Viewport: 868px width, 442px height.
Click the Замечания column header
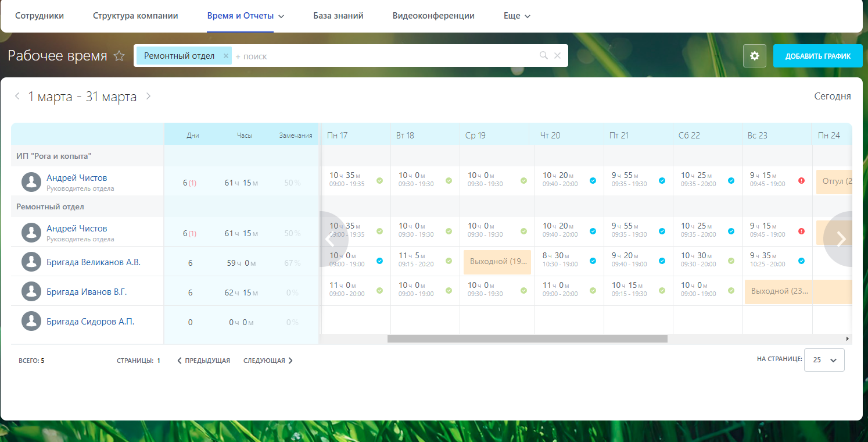296,136
